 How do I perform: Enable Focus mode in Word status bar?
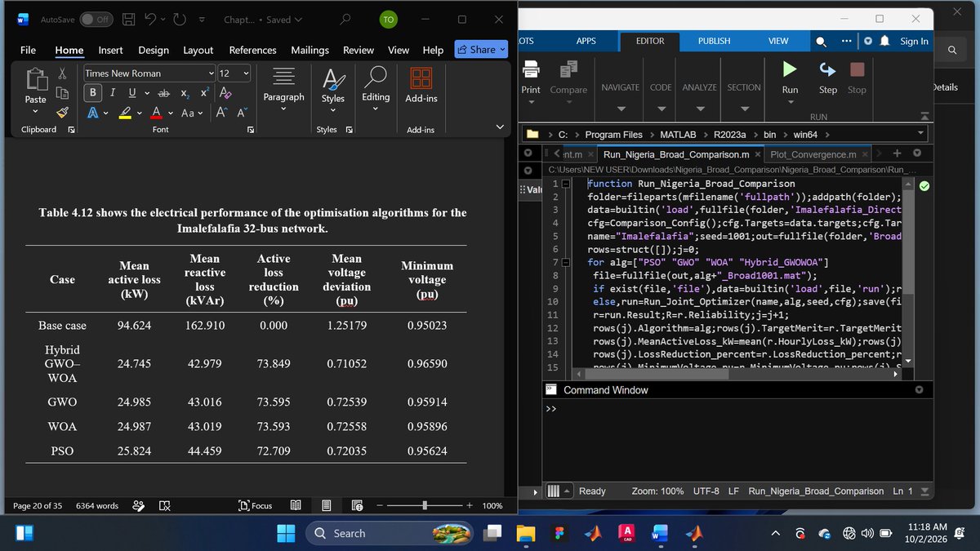pyautogui.click(x=255, y=506)
